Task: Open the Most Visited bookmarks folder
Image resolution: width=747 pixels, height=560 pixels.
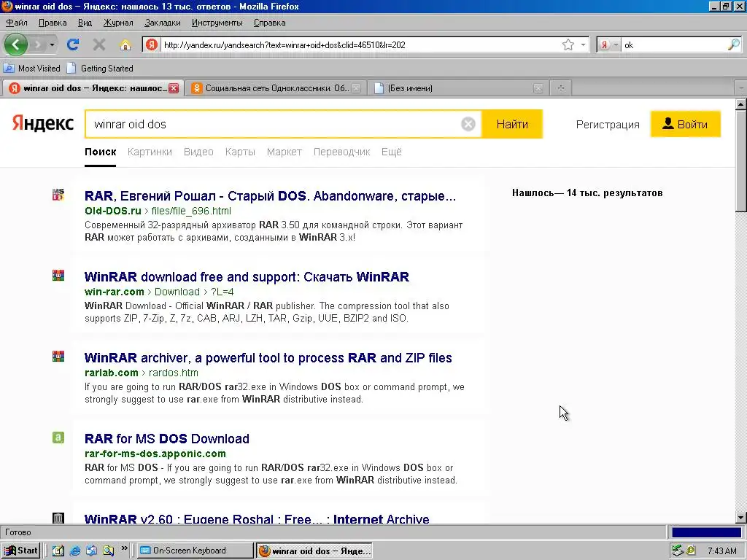Action: coord(32,68)
